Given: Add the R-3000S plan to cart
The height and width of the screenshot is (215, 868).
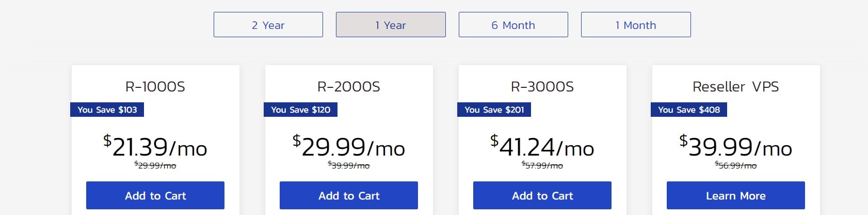Looking at the screenshot, I should [x=542, y=195].
